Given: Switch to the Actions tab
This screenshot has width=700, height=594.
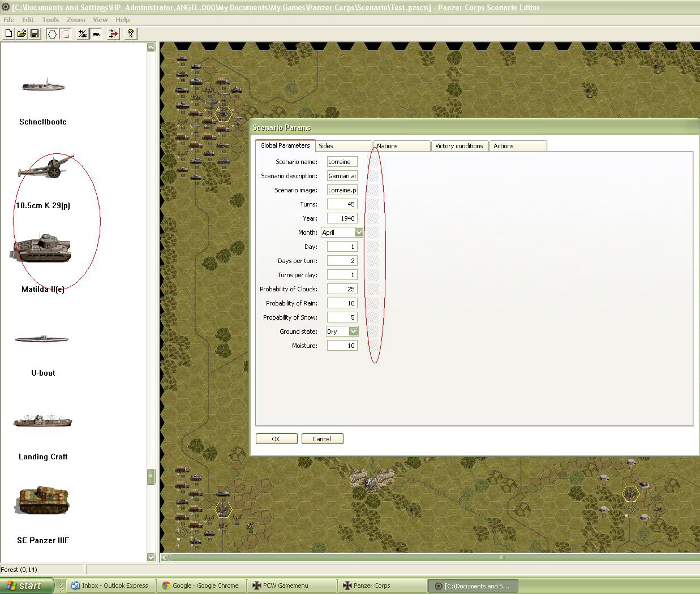Looking at the screenshot, I should click(x=518, y=146).
